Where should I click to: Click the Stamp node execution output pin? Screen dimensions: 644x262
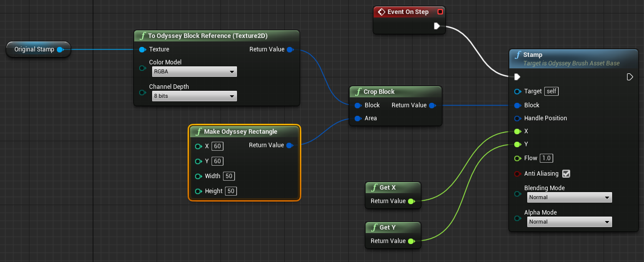(630, 77)
